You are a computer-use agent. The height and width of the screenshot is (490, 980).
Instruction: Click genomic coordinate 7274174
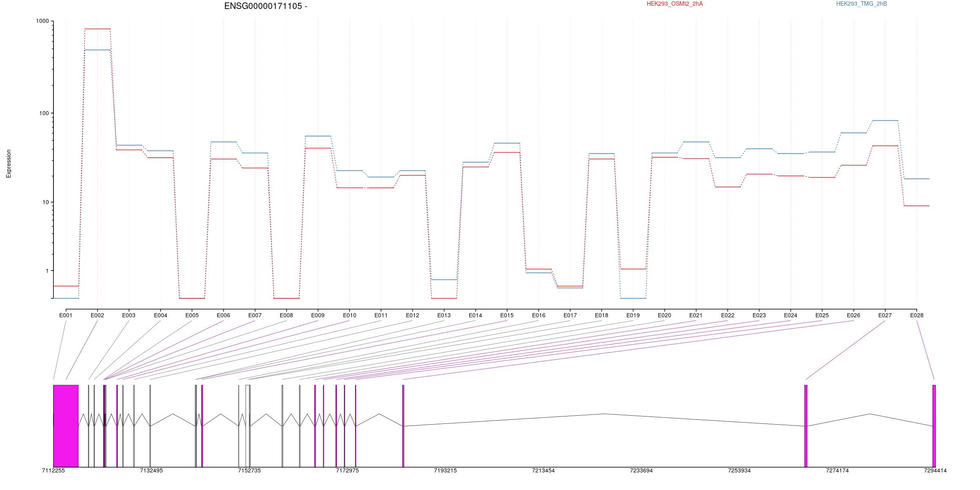(x=837, y=471)
